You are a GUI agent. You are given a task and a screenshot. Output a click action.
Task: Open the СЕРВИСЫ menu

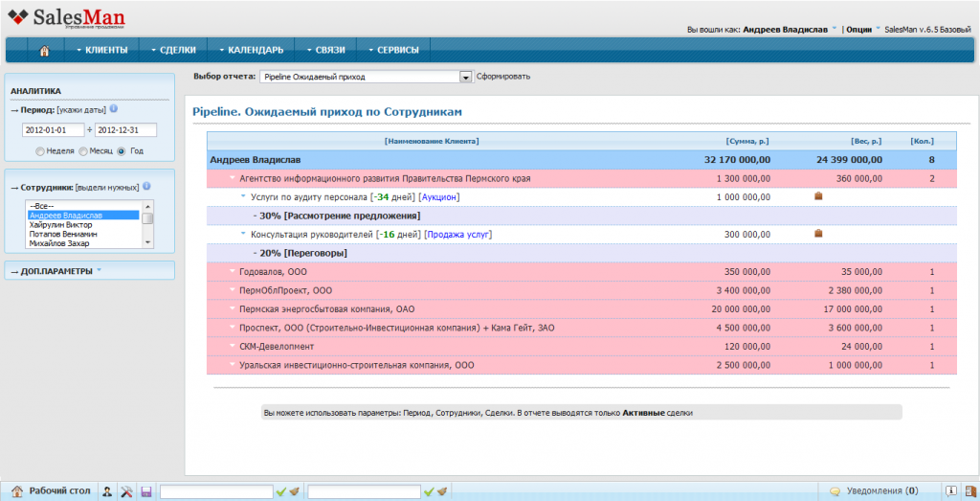[393, 50]
